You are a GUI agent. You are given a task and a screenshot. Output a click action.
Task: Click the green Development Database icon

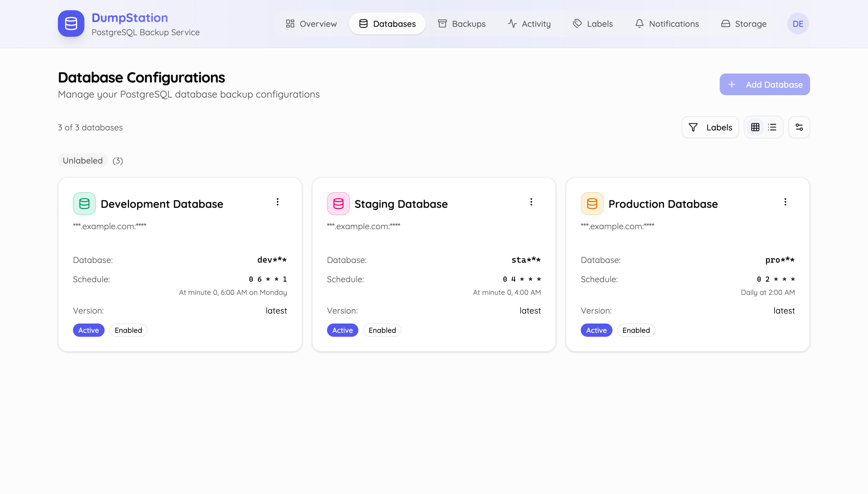[x=84, y=204]
